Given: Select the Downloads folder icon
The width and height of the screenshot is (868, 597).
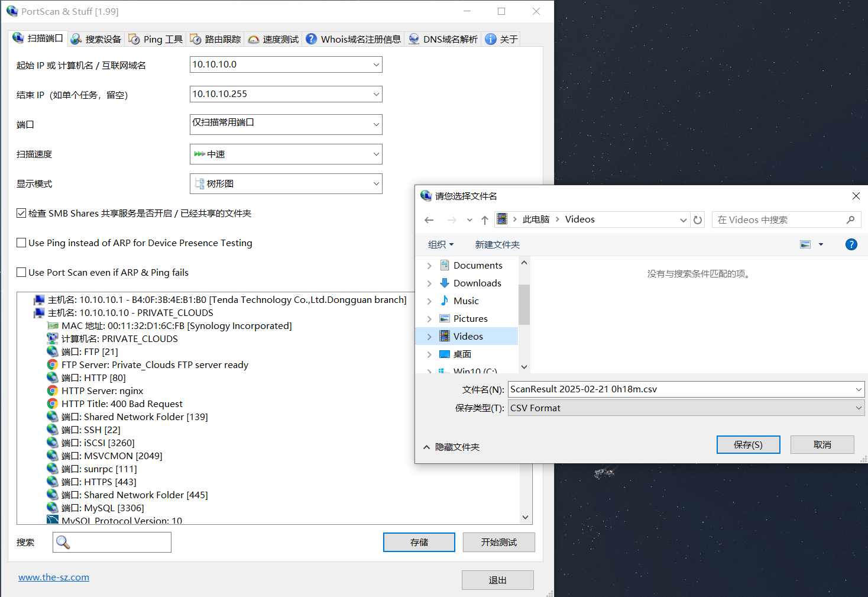Looking at the screenshot, I should coord(445,283).
